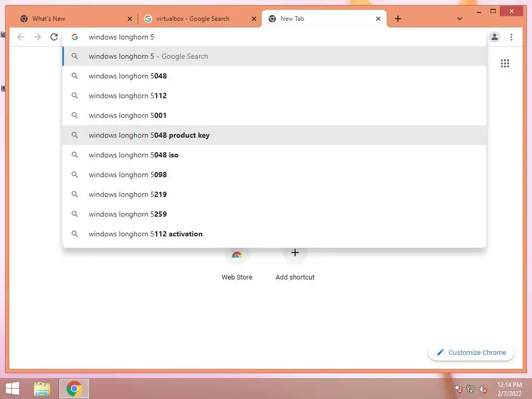Open Action Center flag in system tray

(458, 389)
